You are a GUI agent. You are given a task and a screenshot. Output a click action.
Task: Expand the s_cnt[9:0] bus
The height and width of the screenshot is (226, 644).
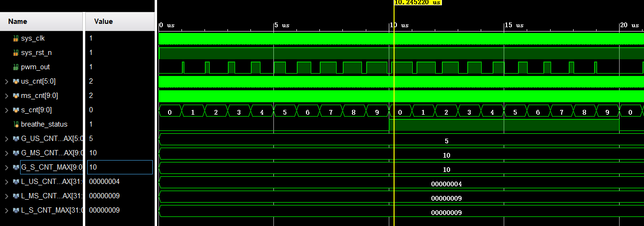click(x=6, y=110)
